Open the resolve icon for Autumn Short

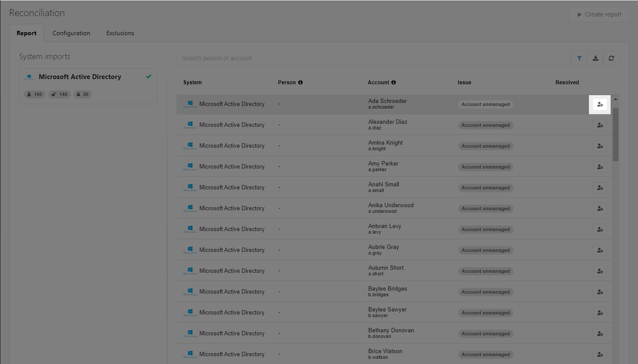(x=600, y=271)
